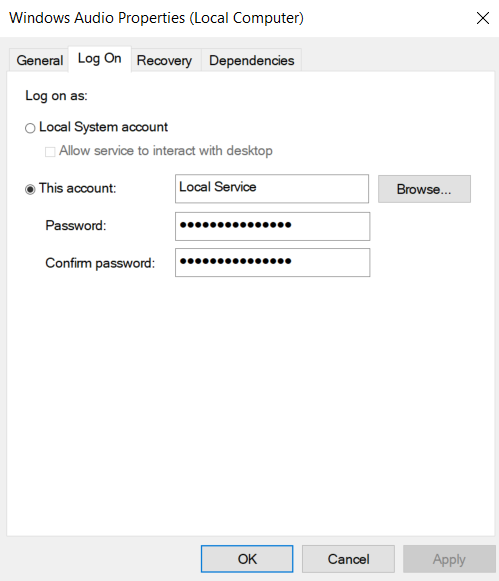Tick Allow service to interact with desktop
499x581 pixels.
tap(50, 152)
